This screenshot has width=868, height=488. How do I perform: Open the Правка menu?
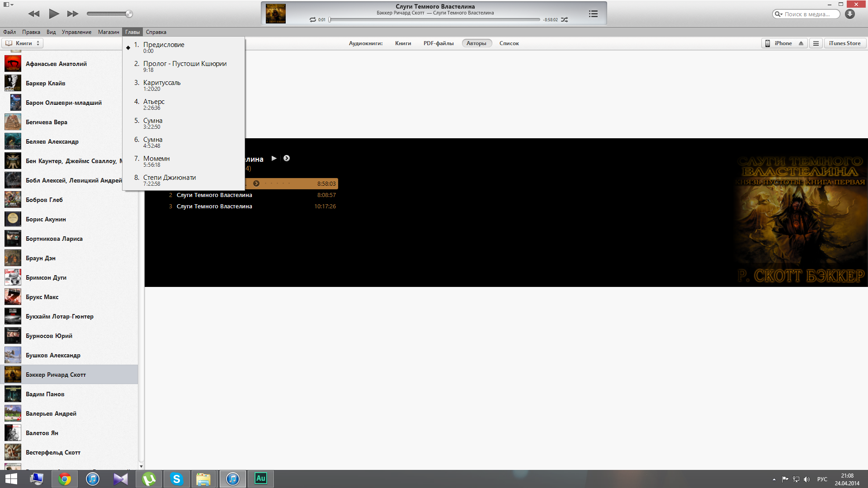coord(31,32)
